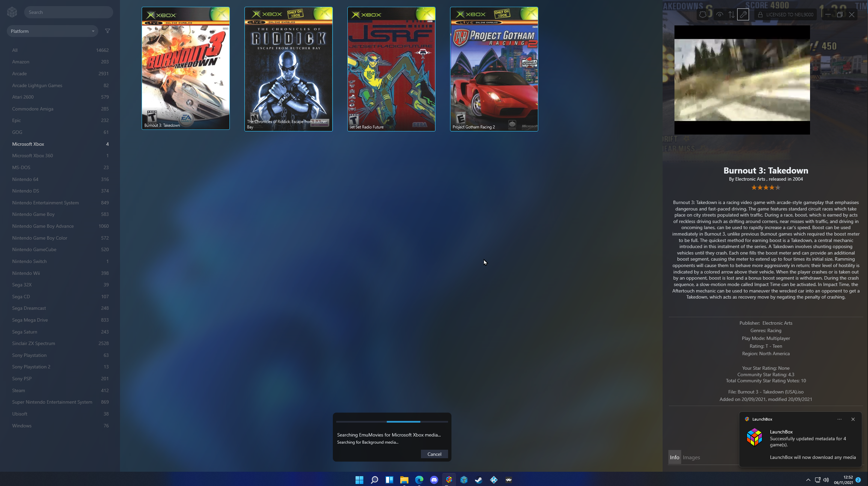
Task: Select the Chronicles of Riddick box art
Action: click(288, 69)
